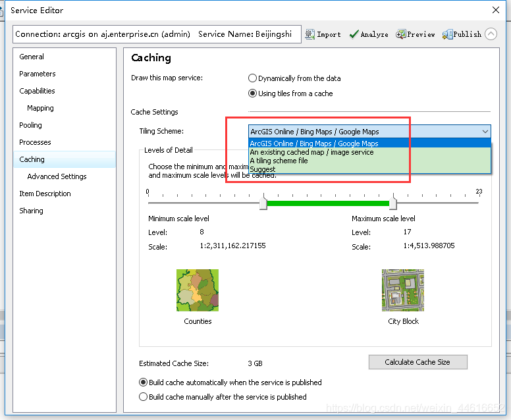Close the Service Editor window
The width and height of the screenshot is (511, 420).
(x=496, y=10)
